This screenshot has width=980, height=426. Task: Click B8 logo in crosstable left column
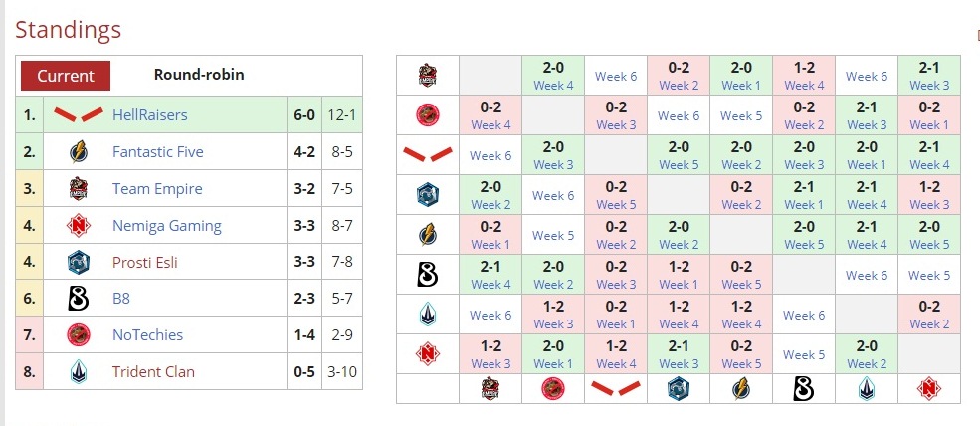point(428,274)
